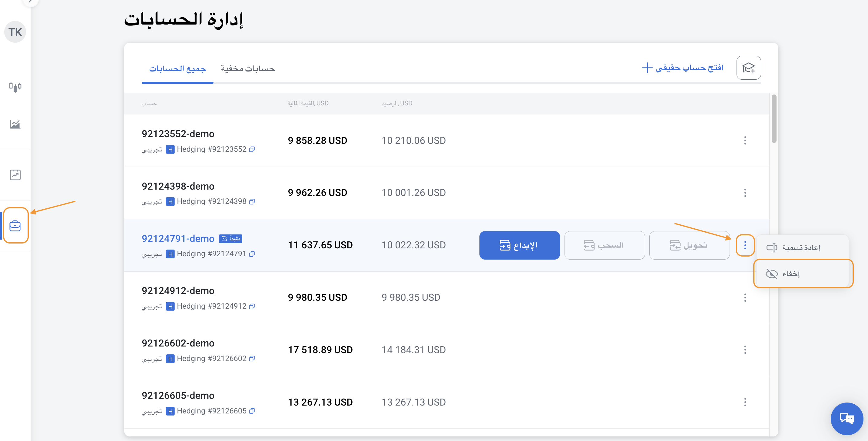Open the candlestick trading icon in sidebar
Viewport: 868px width, 441px height.
click(x=15, y=87)
